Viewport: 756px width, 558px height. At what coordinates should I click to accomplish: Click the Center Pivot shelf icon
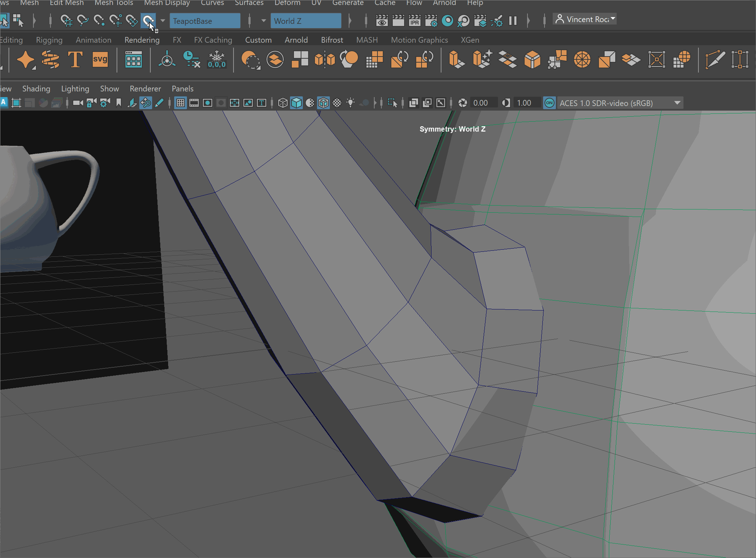[x=167, y=59]
